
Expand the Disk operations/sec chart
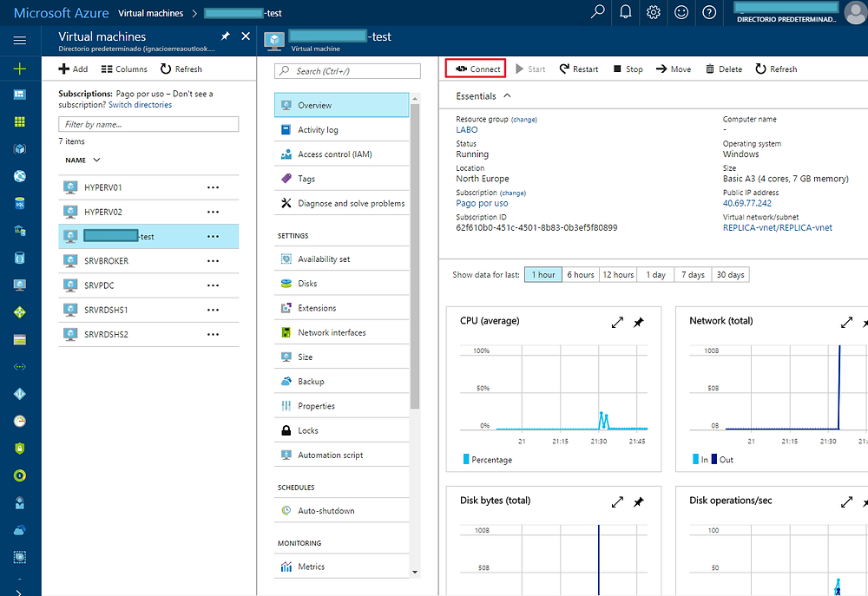(x=847, y=502)
